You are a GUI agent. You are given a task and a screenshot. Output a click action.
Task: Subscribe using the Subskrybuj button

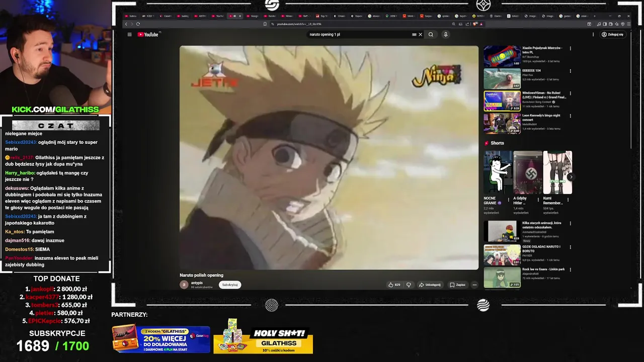(x=230, y=285)
